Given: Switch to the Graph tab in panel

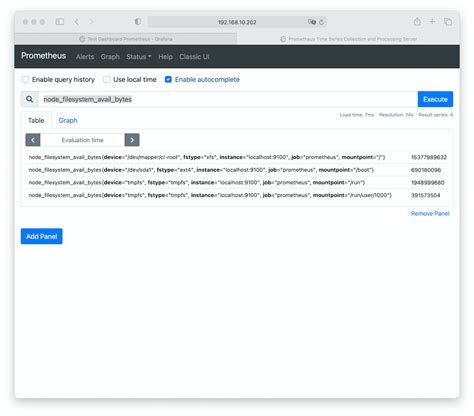Looking at the screenshot, I should pos(68,120).
